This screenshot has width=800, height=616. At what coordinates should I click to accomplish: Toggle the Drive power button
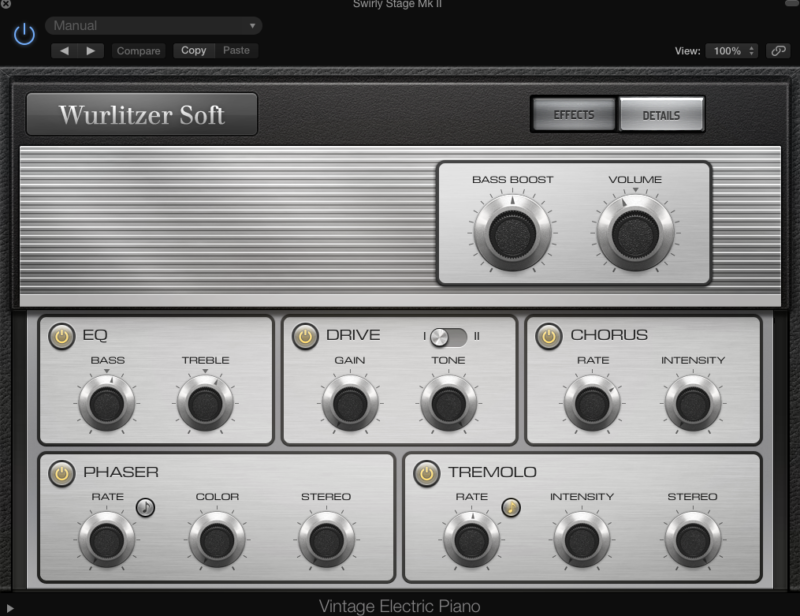coord(305,336)
